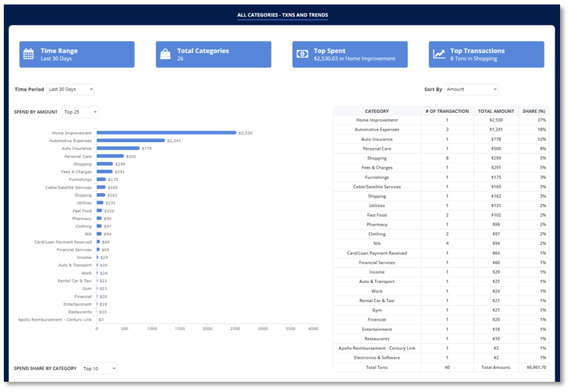The image size is (569, 392).
Task: Click the "Fast Food" label on the chart axis
Action: click(x=82, y=211)
